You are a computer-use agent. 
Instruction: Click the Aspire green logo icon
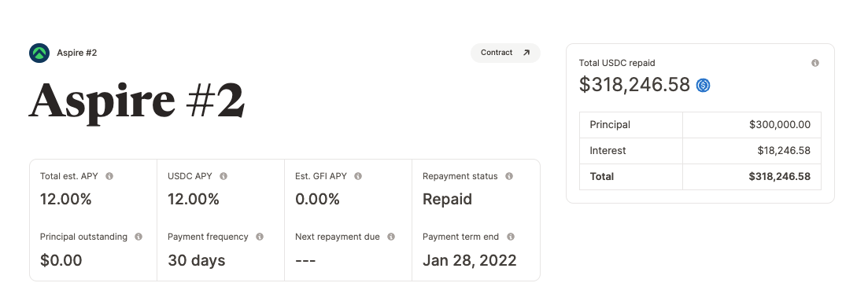pos(39,53)
